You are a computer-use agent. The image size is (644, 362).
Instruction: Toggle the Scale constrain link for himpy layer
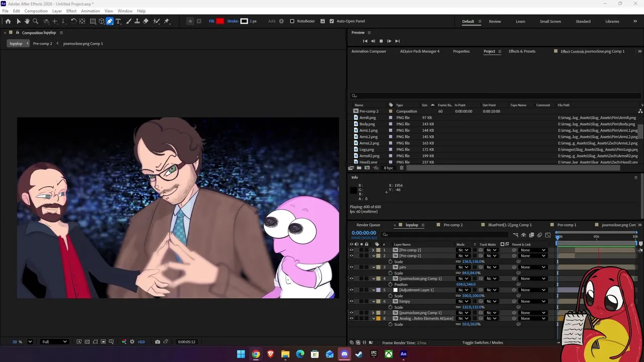coord(458,307)
